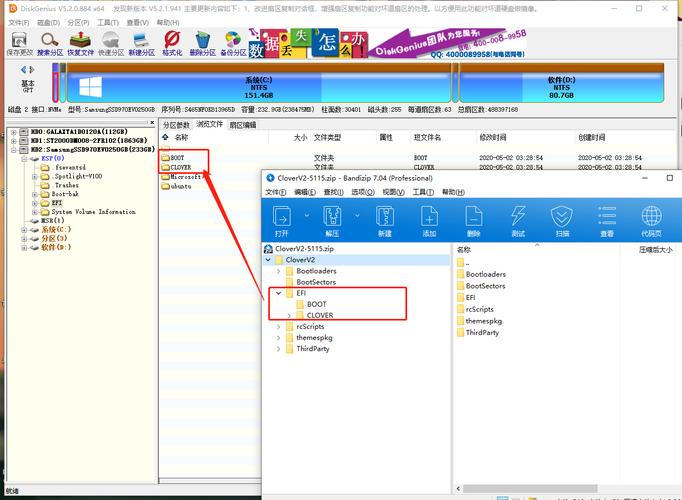
Task: Click Bandizip 新建 new archive icon
Action: tap(385, 220)
